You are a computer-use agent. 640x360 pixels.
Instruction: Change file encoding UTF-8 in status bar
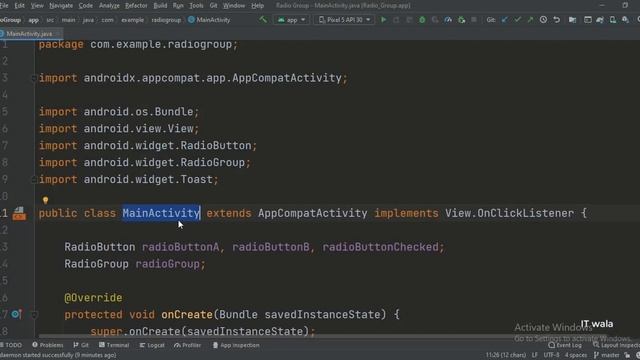(551, 355)
